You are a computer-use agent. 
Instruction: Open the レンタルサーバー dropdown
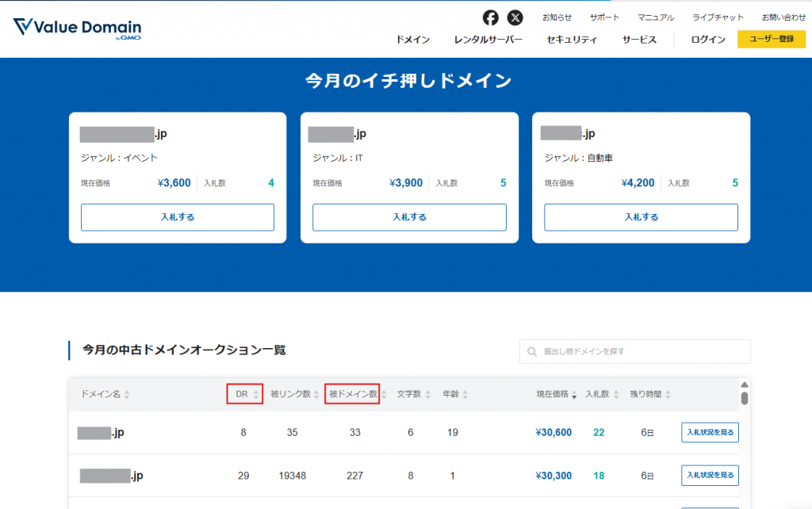[488, 38]
